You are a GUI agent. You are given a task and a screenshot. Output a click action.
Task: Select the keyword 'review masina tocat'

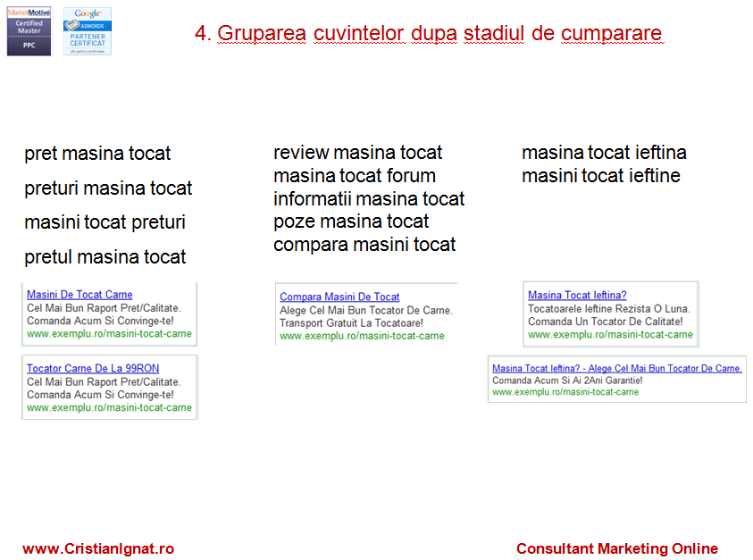click(357, 153)
